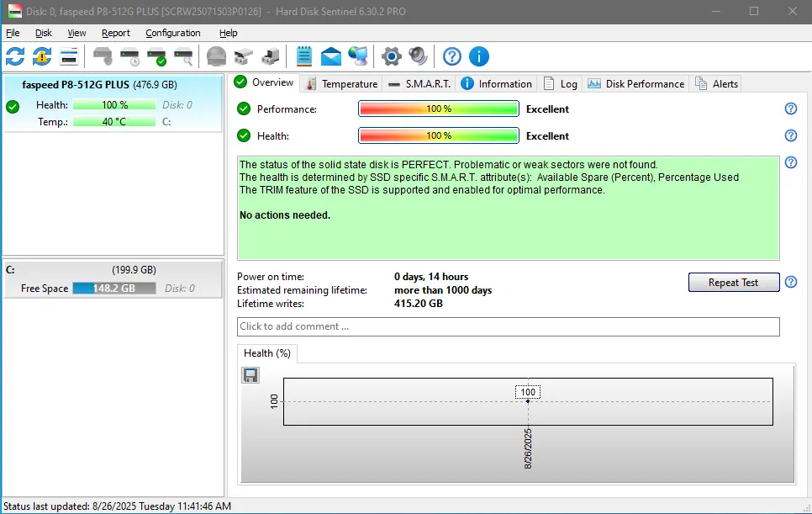The width and height of the screenshot is (812, 514).
Task: Click the green check icon beside Performance
Action: point(244,109)
